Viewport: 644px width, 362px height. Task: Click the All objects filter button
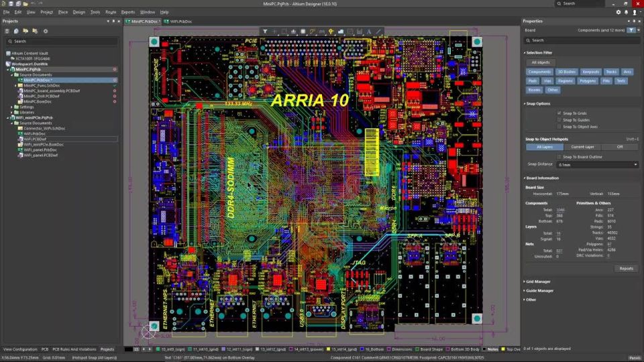[541, 62]
